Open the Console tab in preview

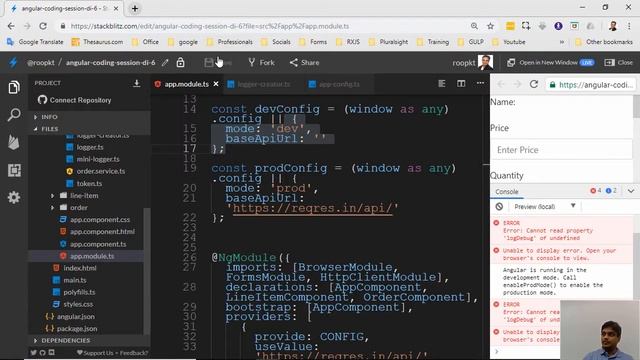click(x=507, y=191)
